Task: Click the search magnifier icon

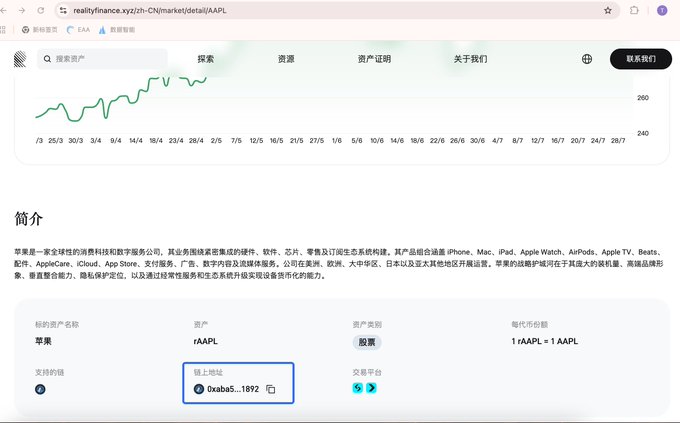Action: pyautogui.click(x=47, y=59)
